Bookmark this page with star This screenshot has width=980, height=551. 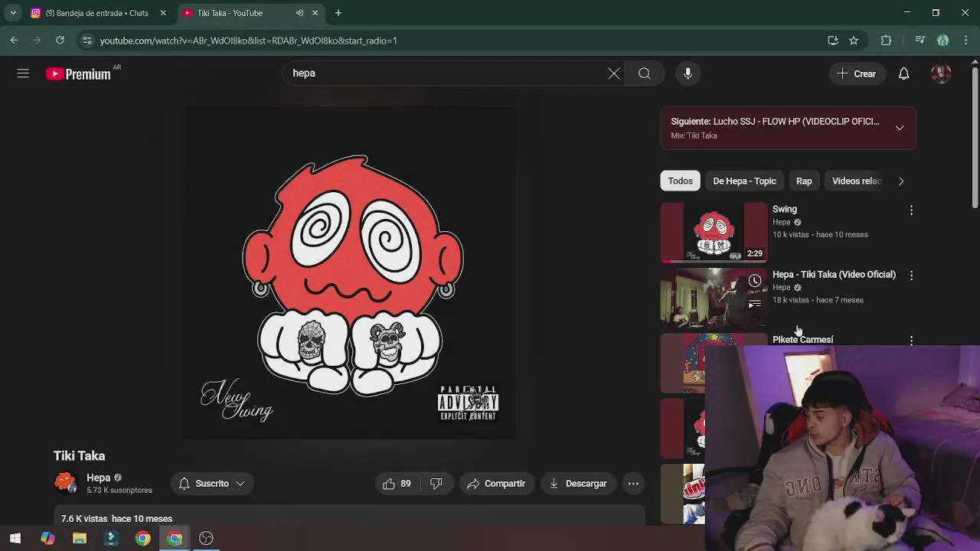tap(854, 41)
